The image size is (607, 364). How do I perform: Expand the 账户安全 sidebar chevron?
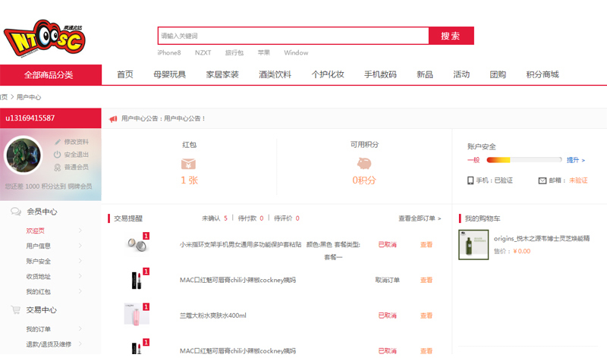pyautogui.click(x=80, y=261)
